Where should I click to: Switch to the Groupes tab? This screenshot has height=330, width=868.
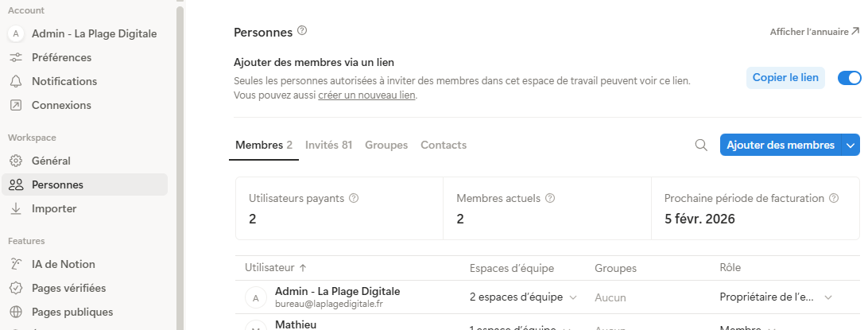(386, 145)
